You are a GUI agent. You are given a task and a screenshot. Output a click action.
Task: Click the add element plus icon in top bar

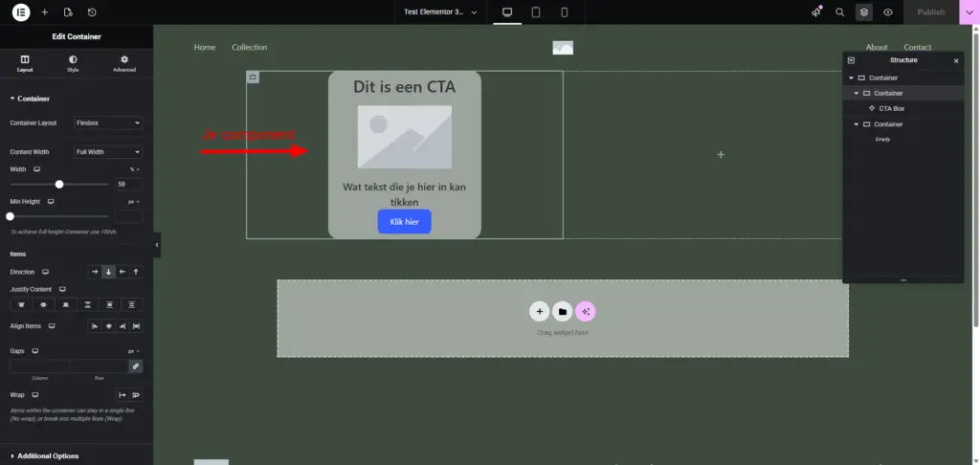coord(44,11)
